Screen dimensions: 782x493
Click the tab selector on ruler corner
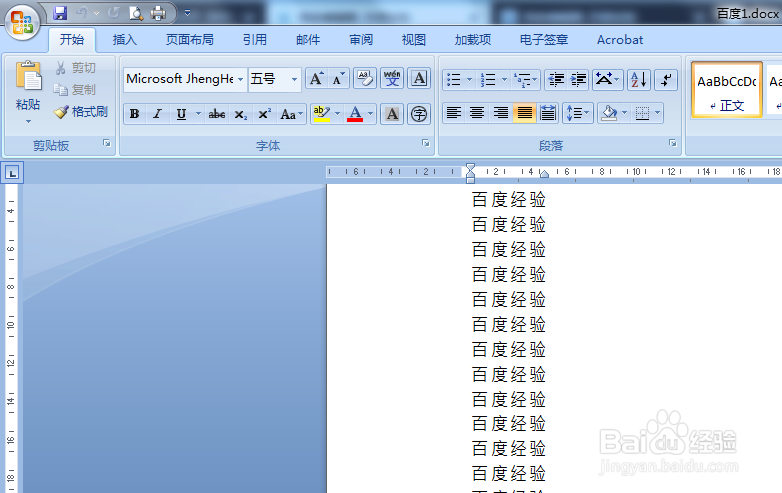point(12,173)
